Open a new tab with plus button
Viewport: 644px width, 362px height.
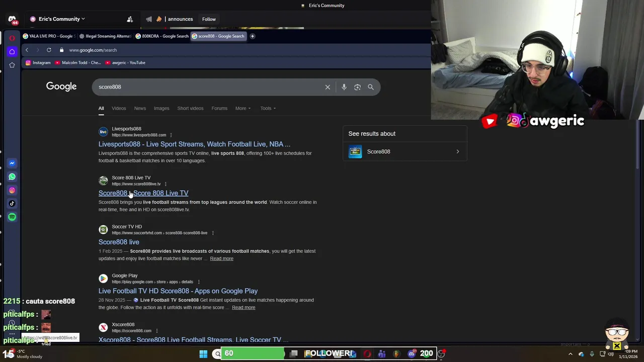pos(253,36)
